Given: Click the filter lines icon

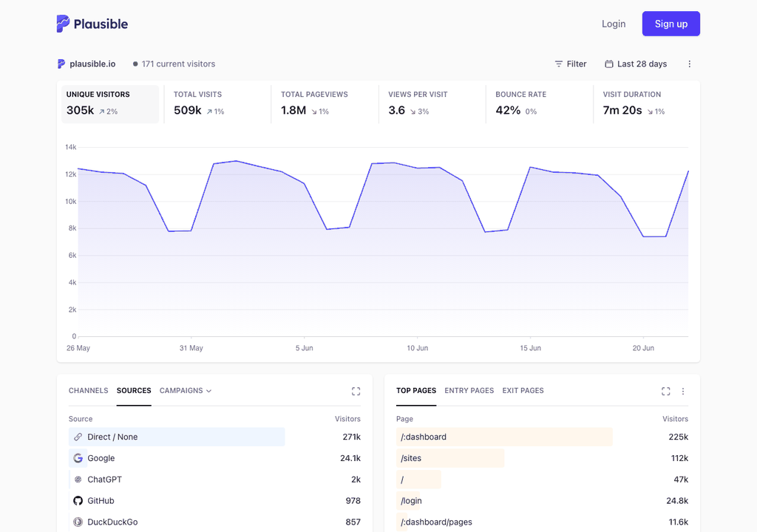Looking at the screenshot, I should (559, 64).
